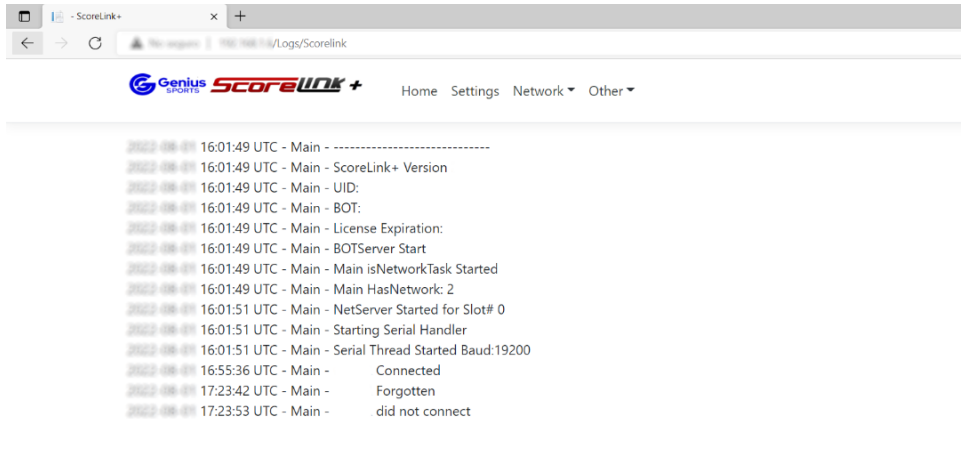Click the ScoreLink+ red logo
Image resolution: width=964 pixels, height=464 pixels.
pyautogui.click(x=286, y=85)
